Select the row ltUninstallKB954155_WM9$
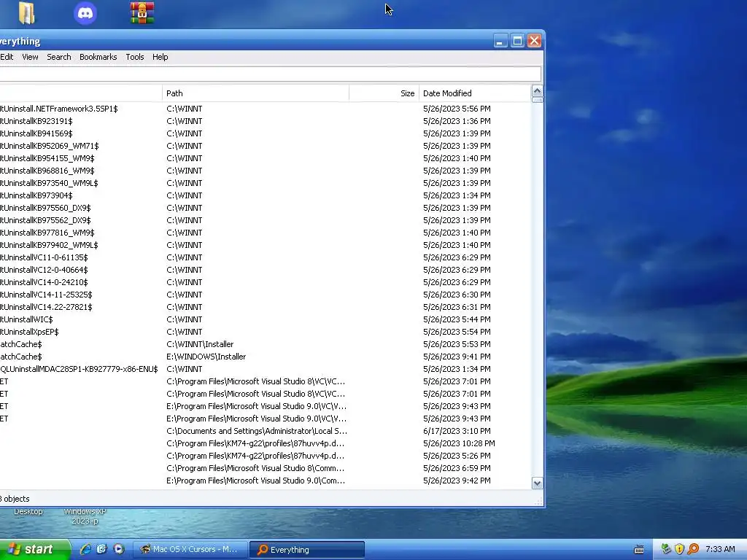Viewport: 747px width, 560px height. coord(266,158)
